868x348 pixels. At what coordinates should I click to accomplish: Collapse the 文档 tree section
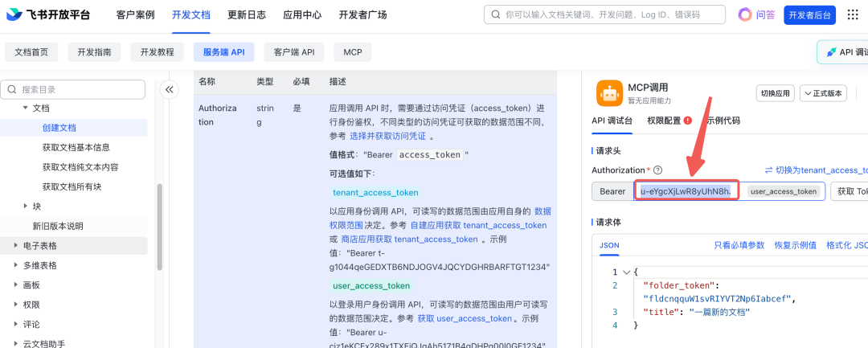click(26, 108)
